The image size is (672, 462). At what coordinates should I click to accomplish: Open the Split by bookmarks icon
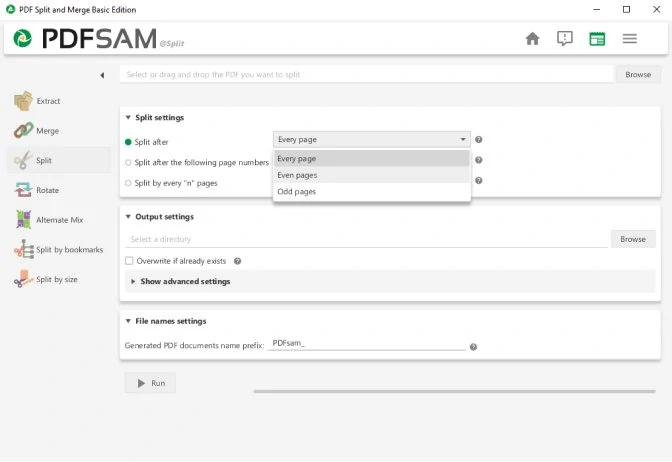(x=24, y=249)
